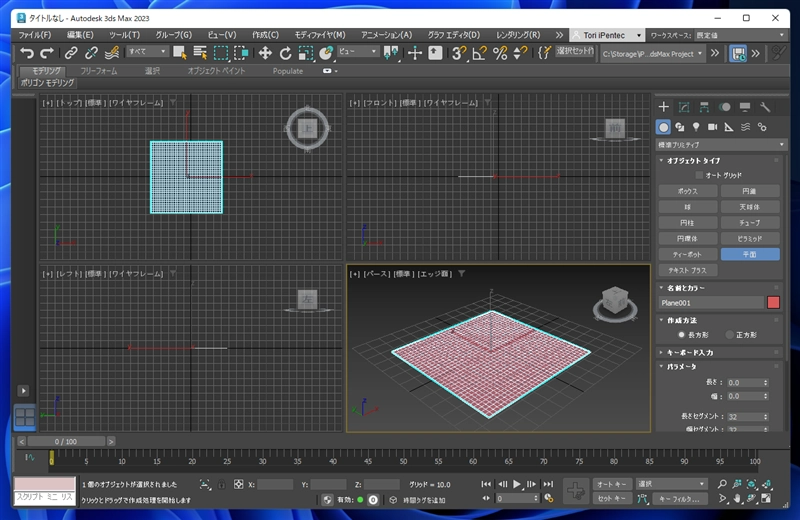Open the ビュー reference coordinate dropdown
The height and width of the screenshot is (520, 800).
(x=358, y=52)
